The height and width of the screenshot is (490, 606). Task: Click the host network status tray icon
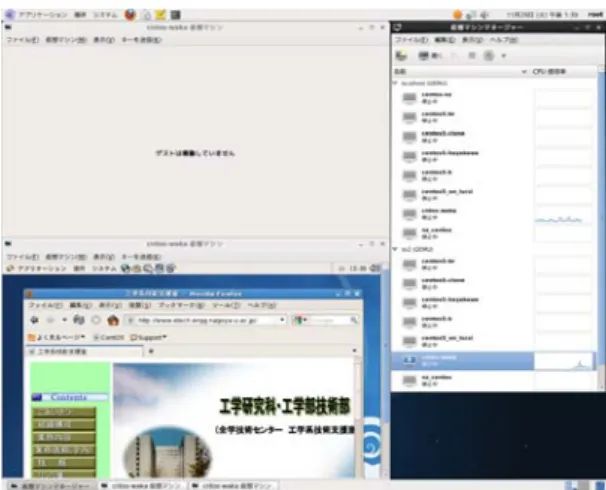click(x=471, y=15)
